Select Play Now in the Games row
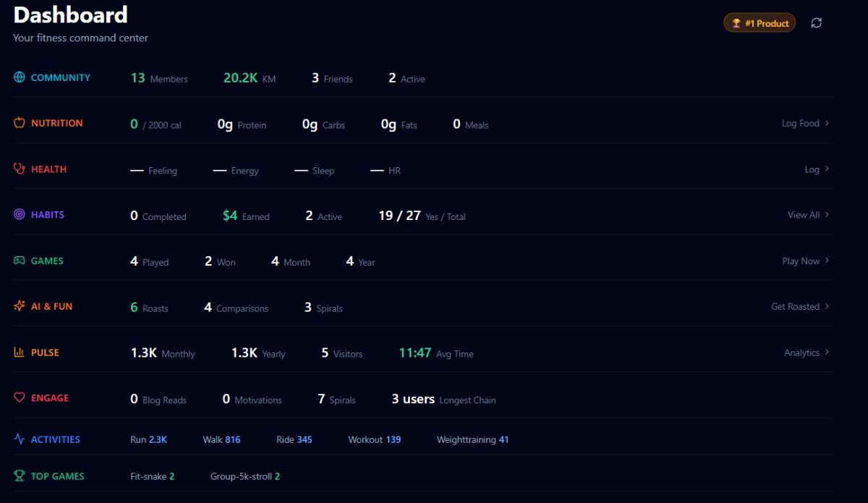Image resolution: width=868 pixels, height=503 pixels. click(805, 261)
